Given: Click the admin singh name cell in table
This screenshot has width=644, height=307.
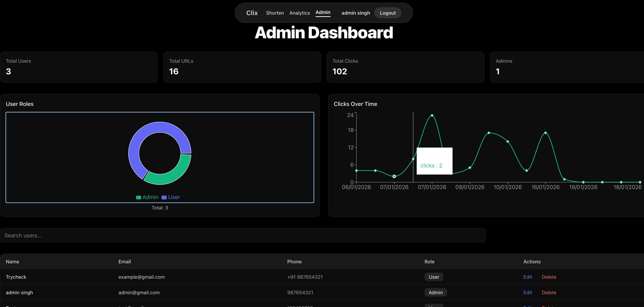Looking at the screenshot, I should [19, 293].
